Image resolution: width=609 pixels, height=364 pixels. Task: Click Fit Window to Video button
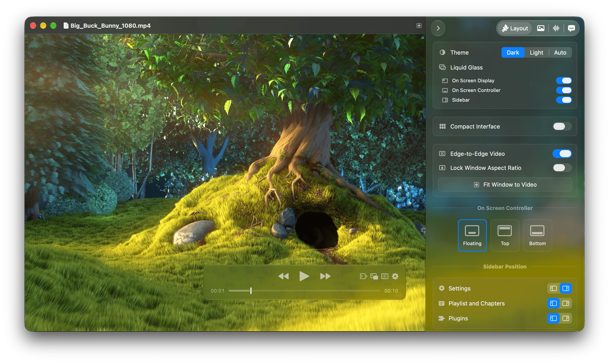coord(505,184)
